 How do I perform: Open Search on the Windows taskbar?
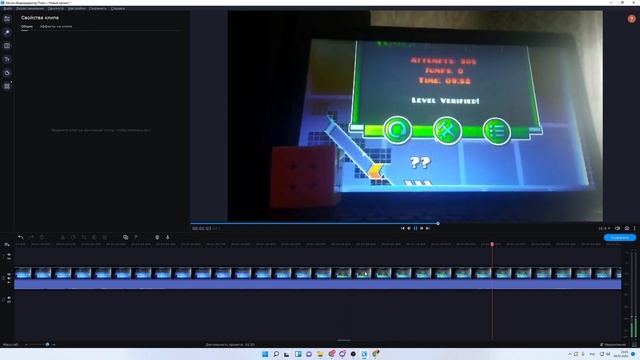click(276, 354)
